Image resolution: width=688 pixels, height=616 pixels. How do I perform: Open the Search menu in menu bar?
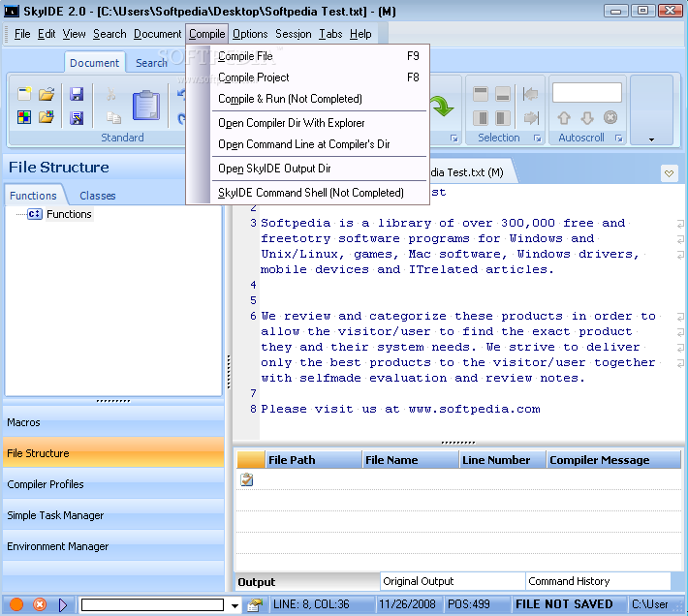109,34
